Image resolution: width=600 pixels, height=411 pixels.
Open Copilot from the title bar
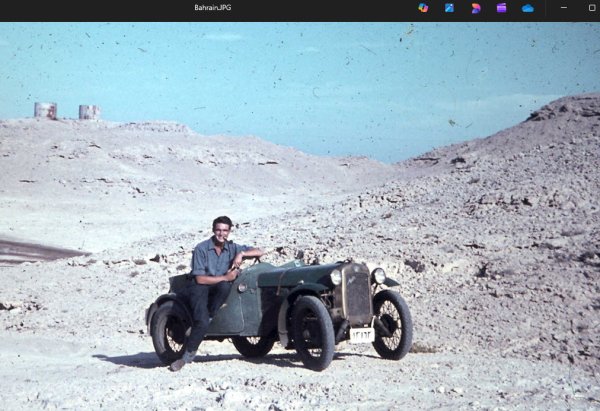click(x=423, y=8)
